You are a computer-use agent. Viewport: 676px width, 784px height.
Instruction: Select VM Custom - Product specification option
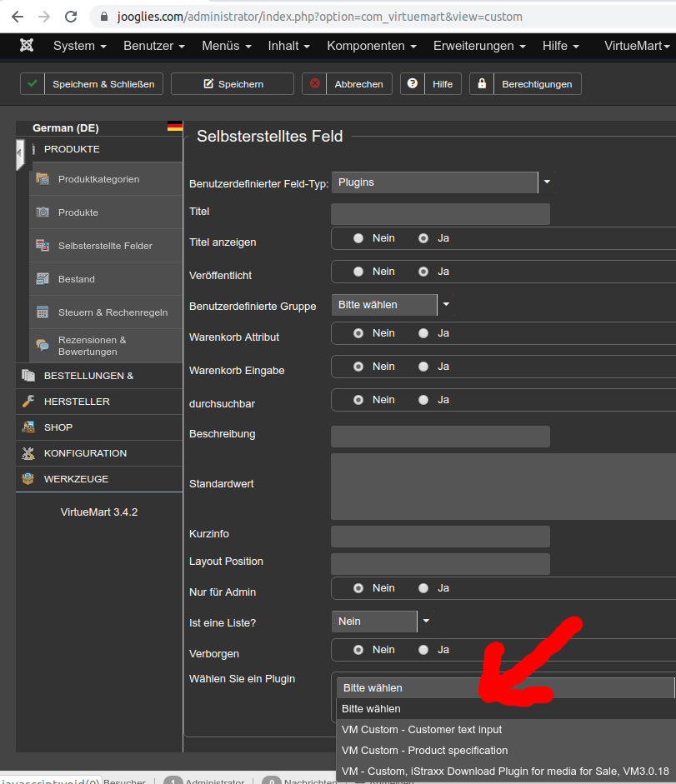pos(424,751)
